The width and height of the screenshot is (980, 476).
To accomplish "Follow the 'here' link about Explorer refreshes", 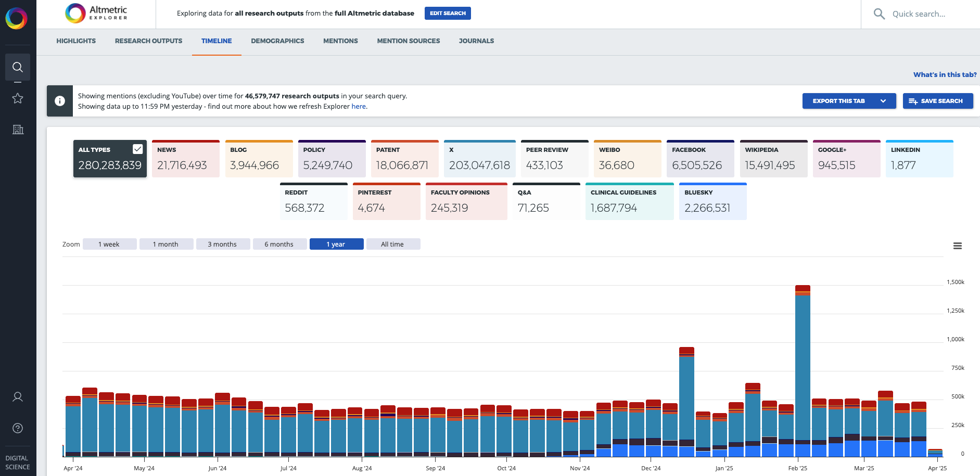I will [x=359, y=106].
